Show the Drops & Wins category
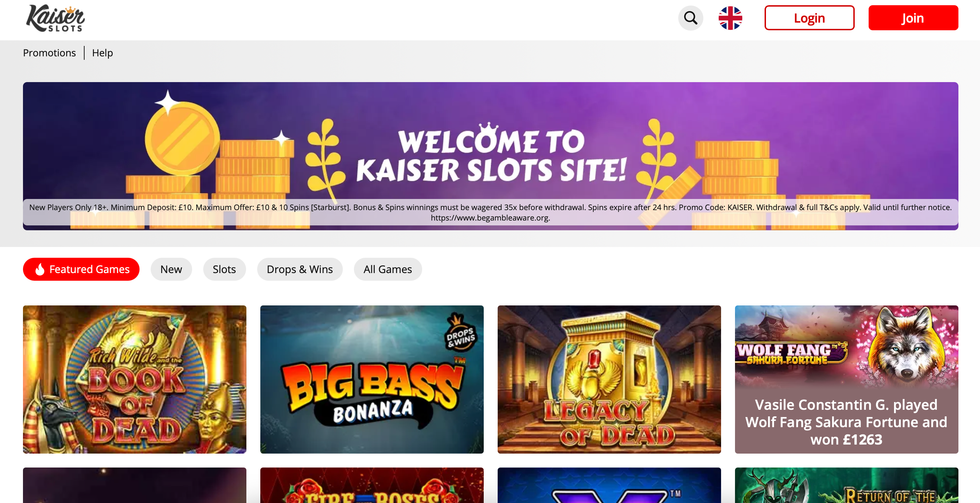980x503 pixels. (x=300, y=269)
